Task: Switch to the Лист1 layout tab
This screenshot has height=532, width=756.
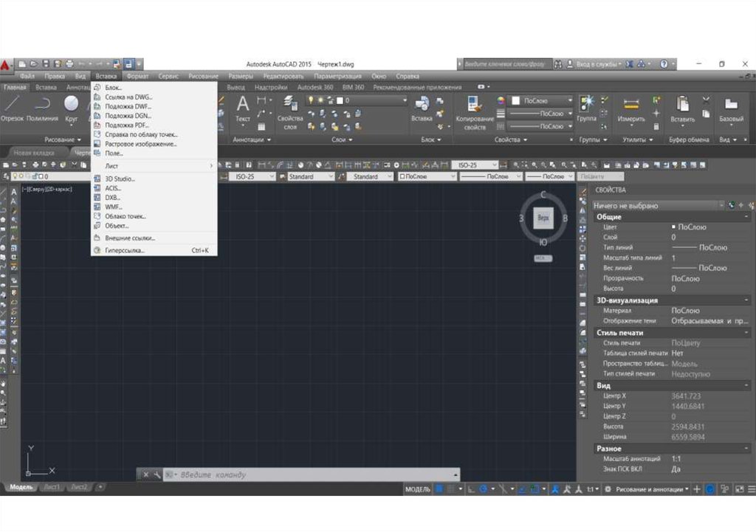Action: [52, 488]
